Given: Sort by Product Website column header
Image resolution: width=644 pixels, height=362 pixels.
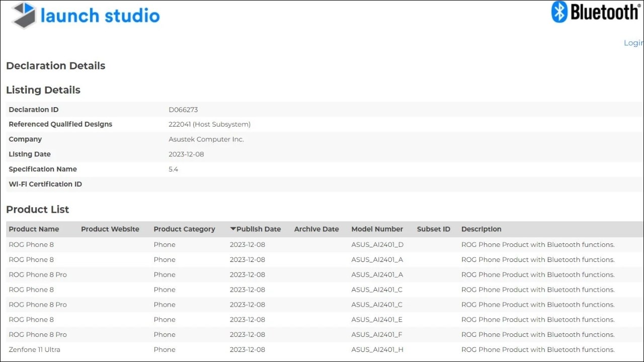Looking at the screenshot, I should [110, 229].
